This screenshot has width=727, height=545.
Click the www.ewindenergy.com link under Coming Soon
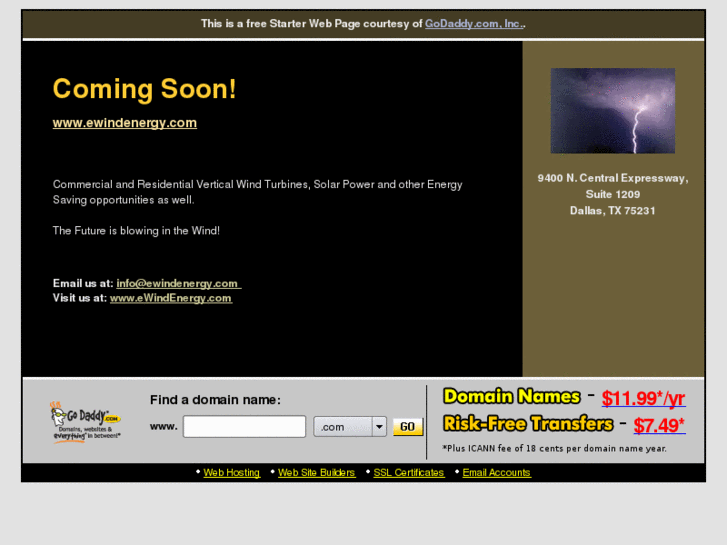pos(125,123)
